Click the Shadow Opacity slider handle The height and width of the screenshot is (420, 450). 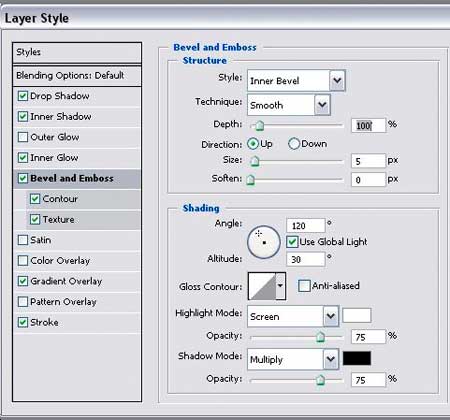(320, 380)
